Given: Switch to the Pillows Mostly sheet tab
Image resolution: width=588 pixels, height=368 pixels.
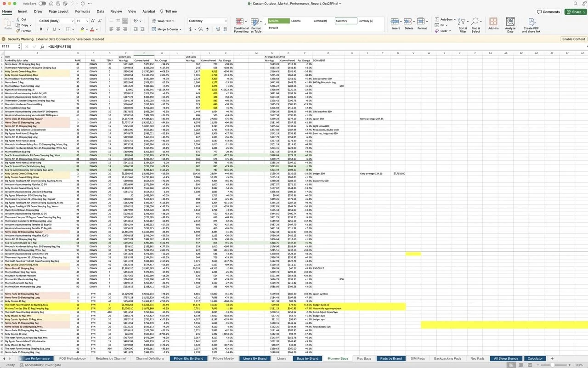Looking at the screenshot, I should [x=223, y=358].
